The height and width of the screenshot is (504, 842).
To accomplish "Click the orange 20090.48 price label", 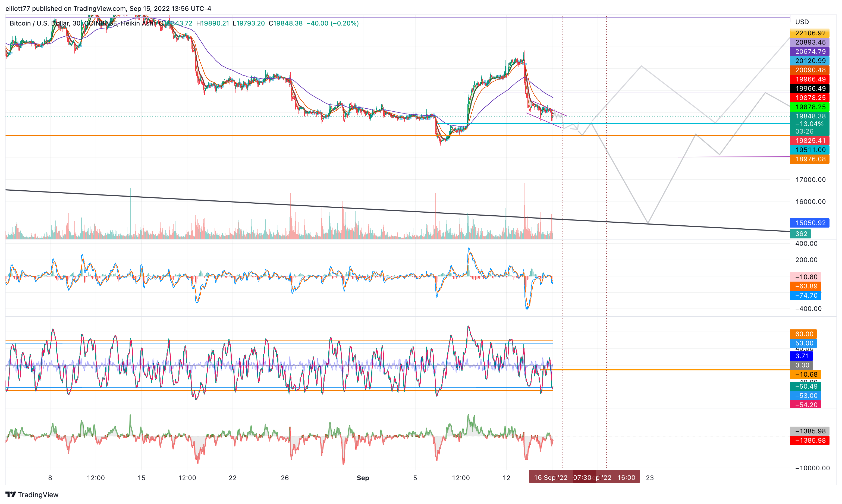I will coord(810,70).
